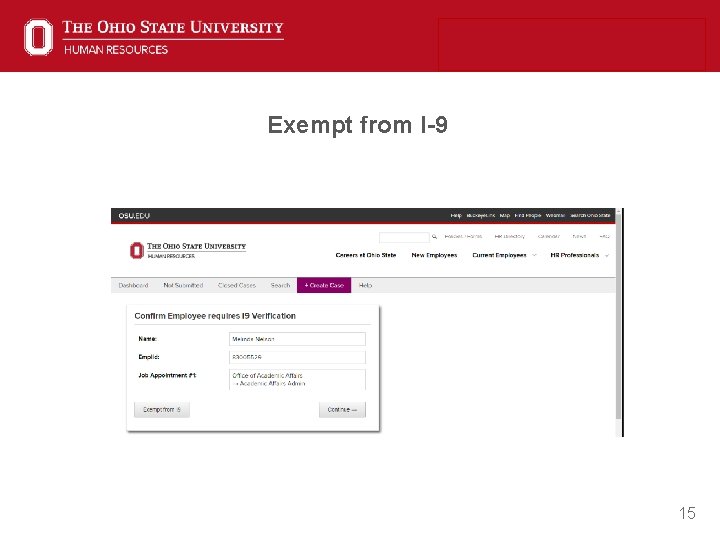This screenshot has width=720, height=540.
Task: Click the + Create Case tab
Action: [324, 285]
